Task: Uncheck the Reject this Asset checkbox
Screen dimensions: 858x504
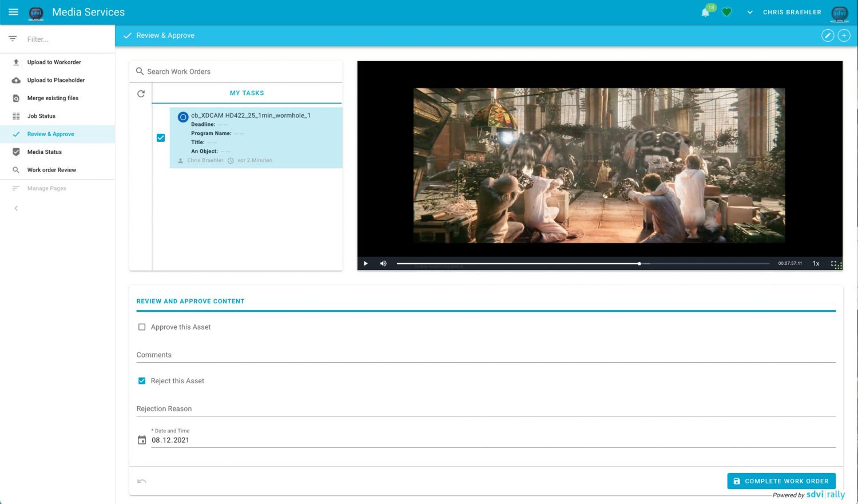Action: coord(142,381)
